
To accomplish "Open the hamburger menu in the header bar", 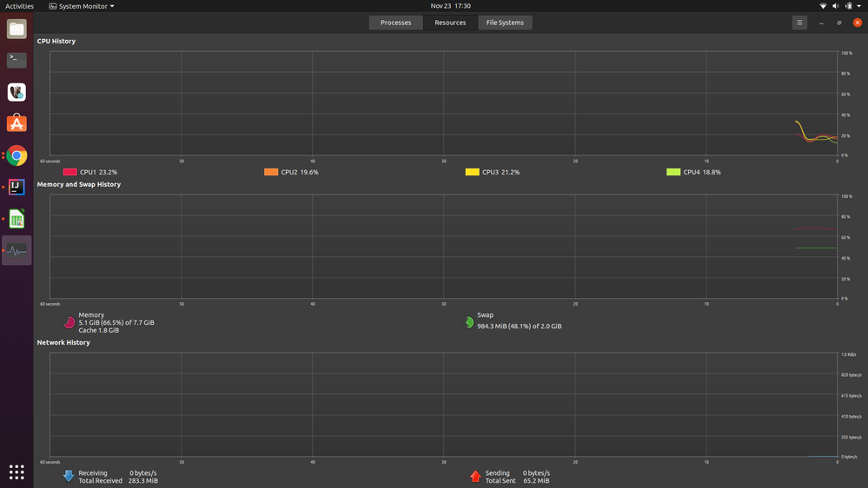I will tap(799, 23).
